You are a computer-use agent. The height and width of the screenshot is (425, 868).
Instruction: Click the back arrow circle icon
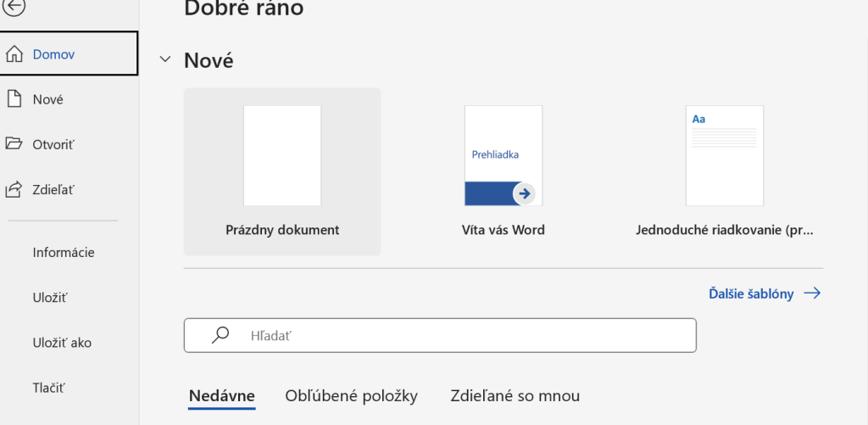click(x=14, y=7)
